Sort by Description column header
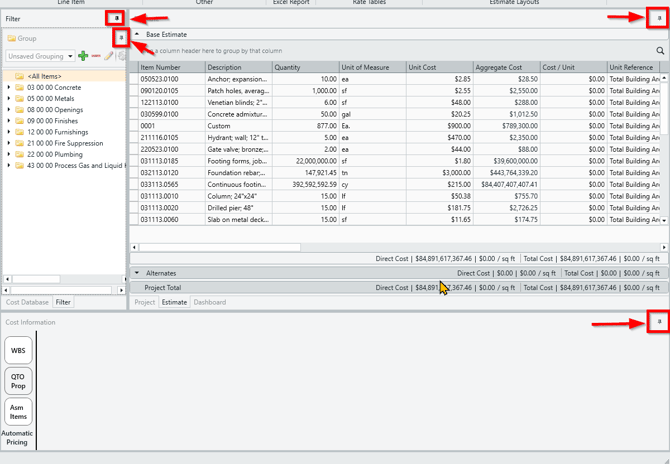 pos(238,67)
